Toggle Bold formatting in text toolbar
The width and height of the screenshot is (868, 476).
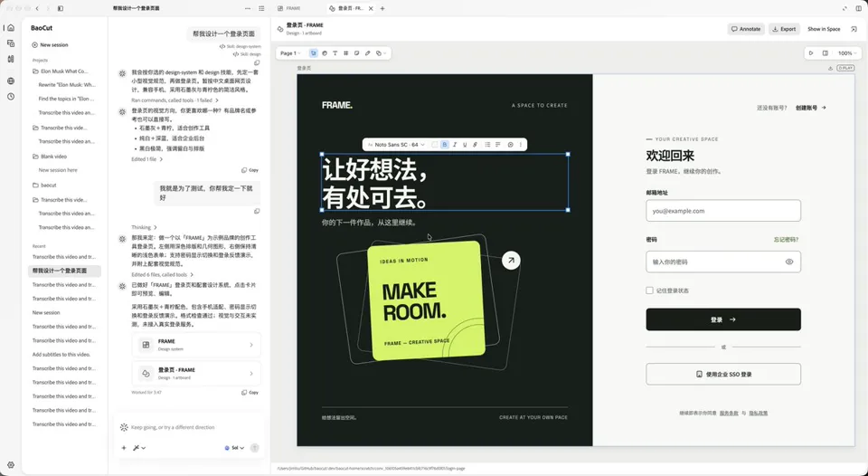coord(445,145)
